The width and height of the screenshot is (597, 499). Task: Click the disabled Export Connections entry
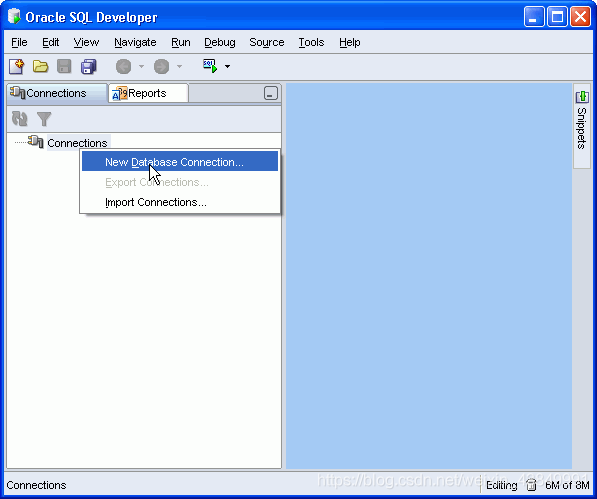180,182
